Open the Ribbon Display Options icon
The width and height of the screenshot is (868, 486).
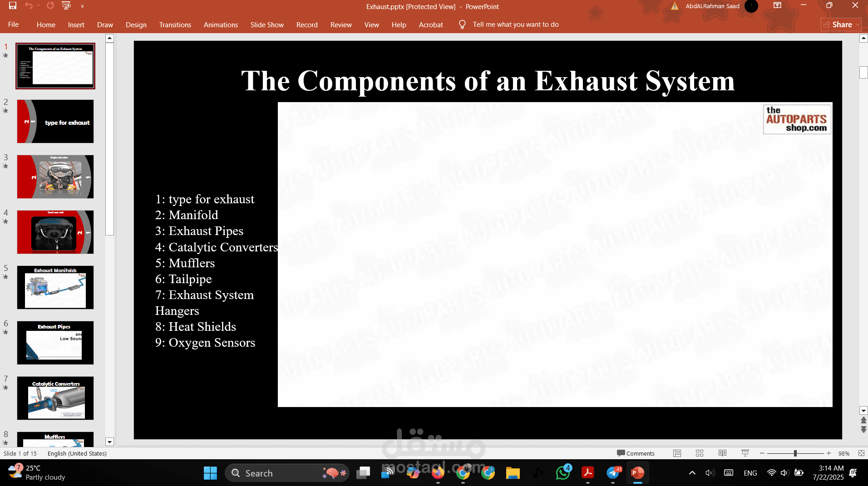click(777, 5)
